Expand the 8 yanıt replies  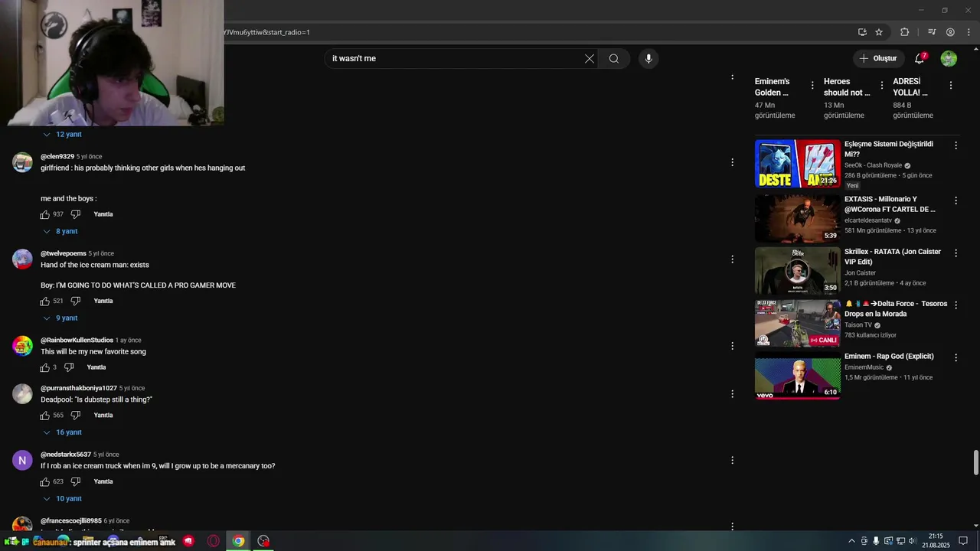click(x=61, y=231)
